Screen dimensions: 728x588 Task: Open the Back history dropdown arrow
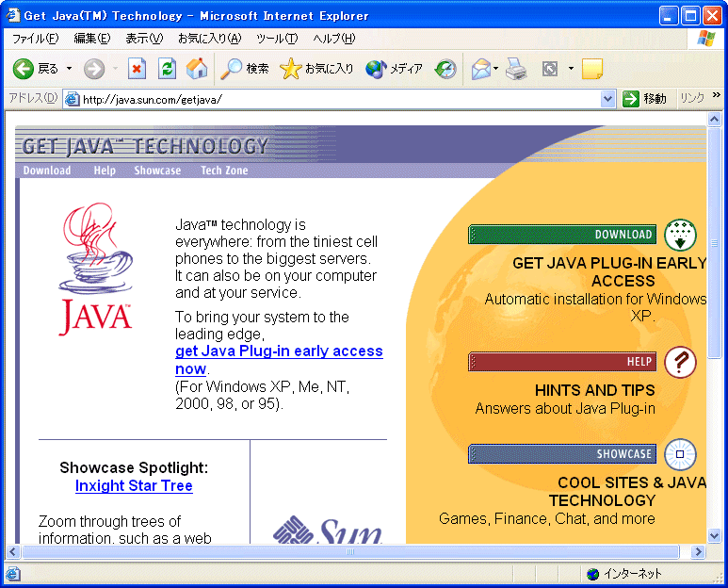69,69
